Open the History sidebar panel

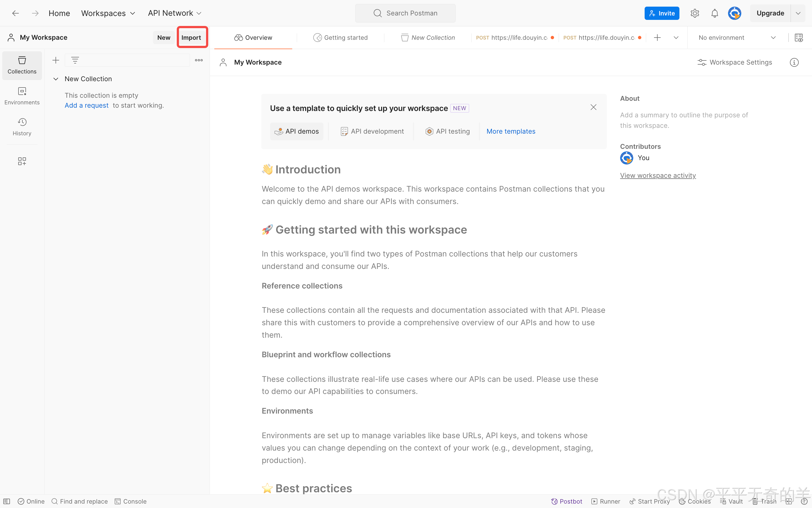22,127
